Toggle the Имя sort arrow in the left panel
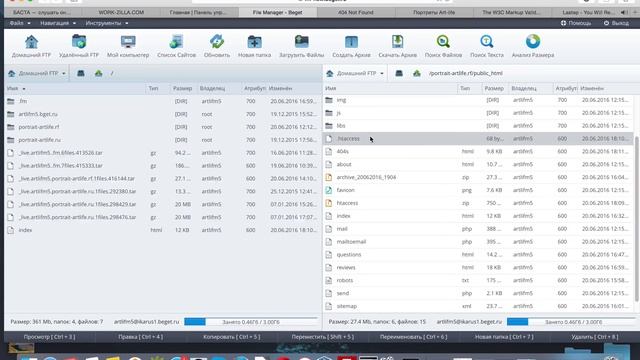This screenshot has height=360, width=640. [x=24, y=89]
